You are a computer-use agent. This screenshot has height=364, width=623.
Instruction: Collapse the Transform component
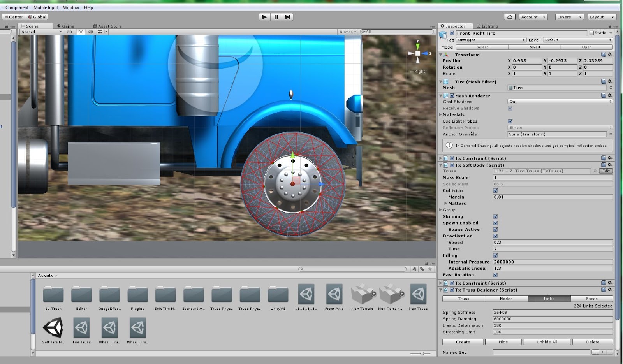coord(441,55)
